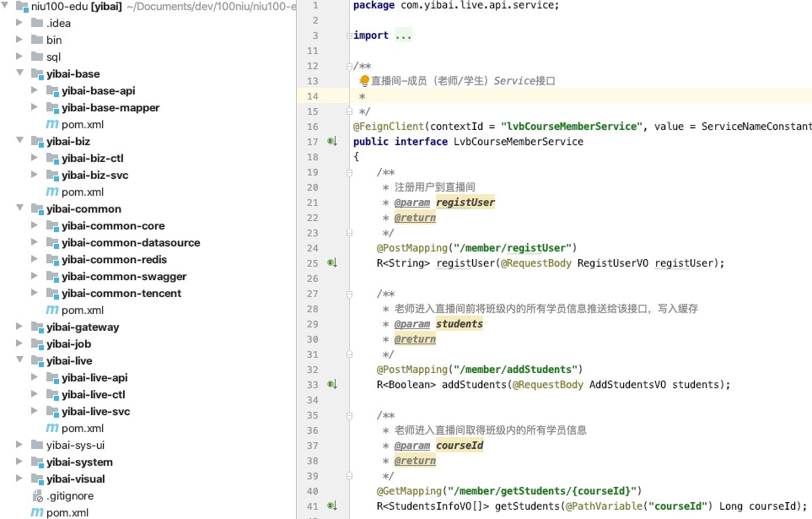Screen dimensions: 812x519
Task: Click the yibai-live-svc module icon
Action: [52, 412]
